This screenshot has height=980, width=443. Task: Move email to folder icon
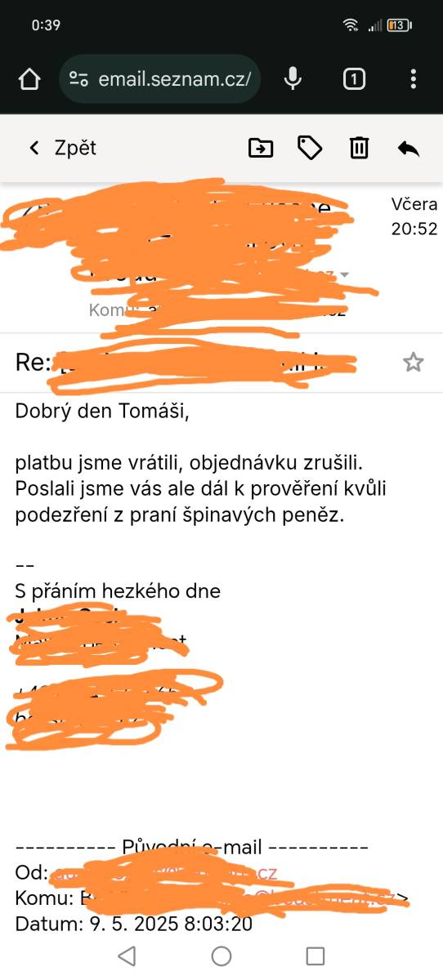point(261,148)
